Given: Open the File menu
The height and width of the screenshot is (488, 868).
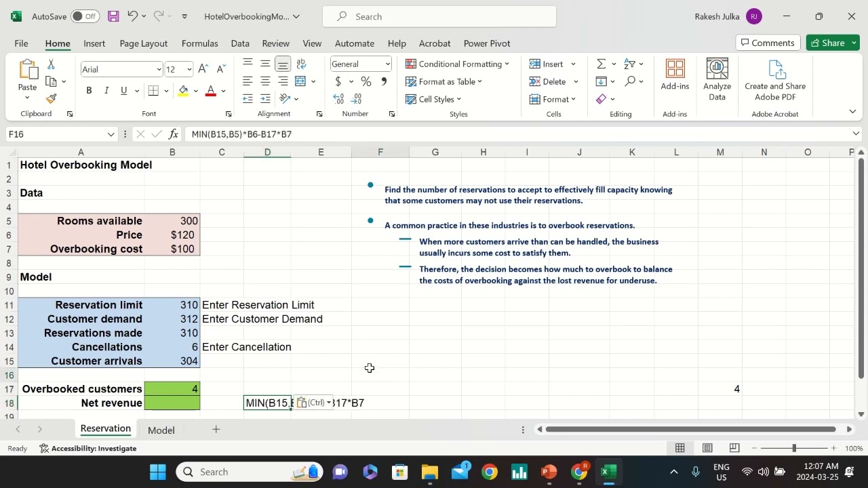Looking at the screenshot, I should pos(21,43).
